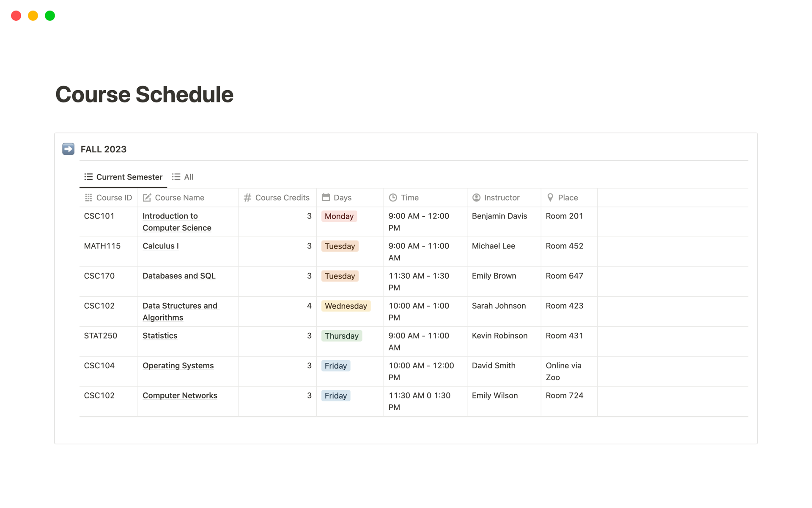Click the edit icon in Course Name header
Screen dimensions: 812x508
147,198
